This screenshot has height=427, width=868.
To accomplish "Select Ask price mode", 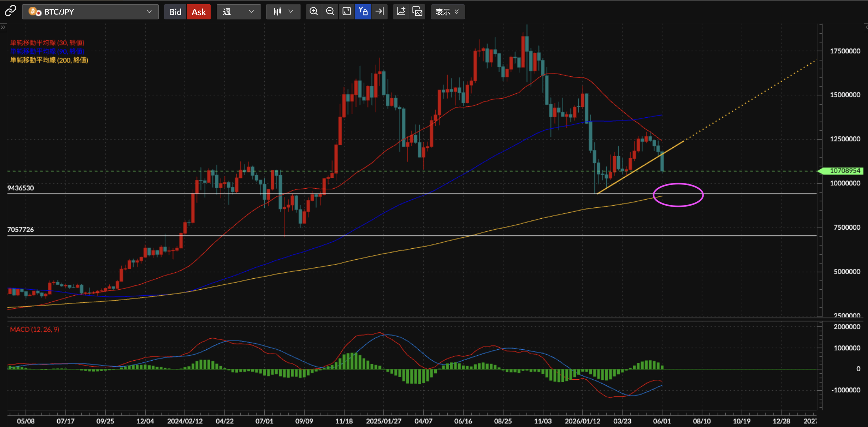I will point(198,12).
